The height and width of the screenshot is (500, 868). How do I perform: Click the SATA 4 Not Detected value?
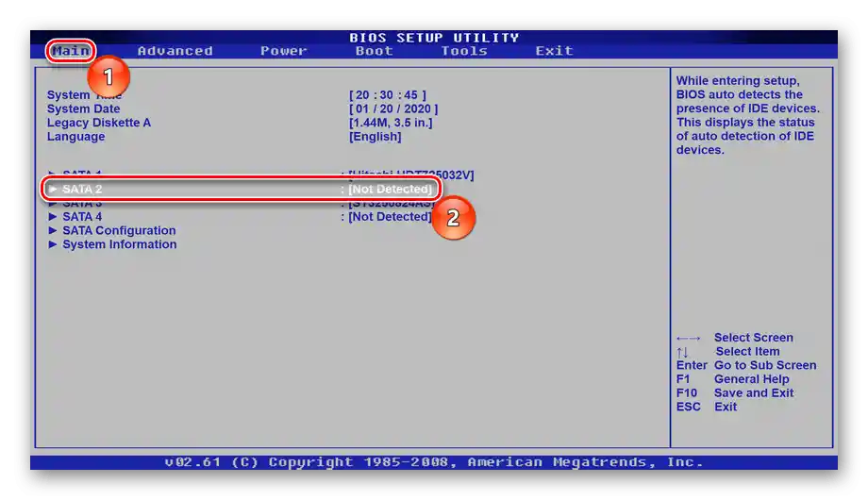pos(390,217)
